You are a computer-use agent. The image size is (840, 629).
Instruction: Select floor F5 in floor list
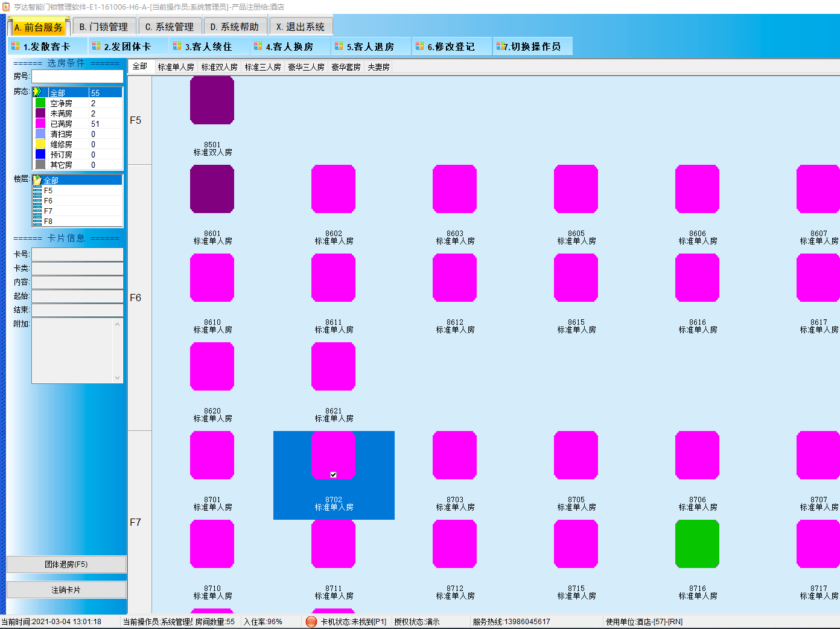(78, 190)
